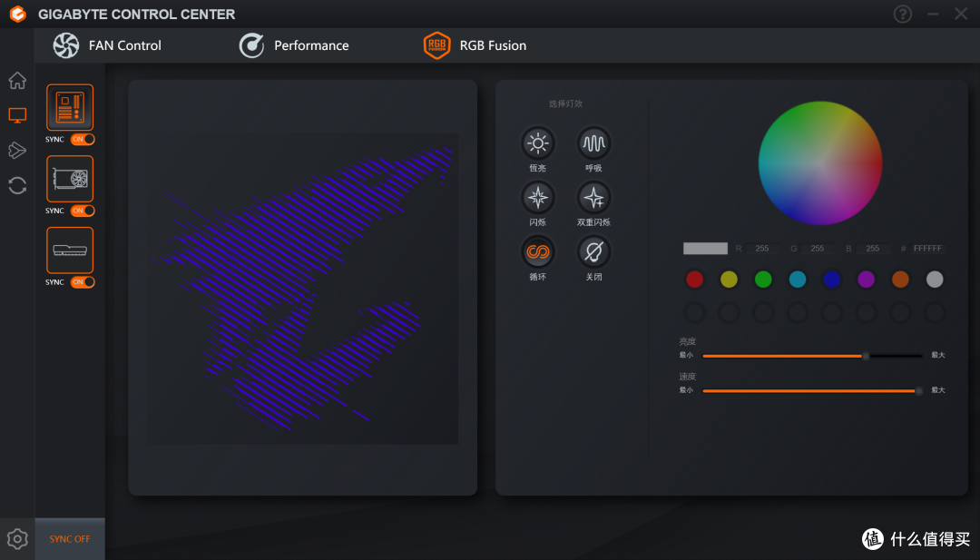This screenshot has width=980, height=560.
Task: Click the first empty custom color slot
Action: pyautogui.click(x=694, y=312)
